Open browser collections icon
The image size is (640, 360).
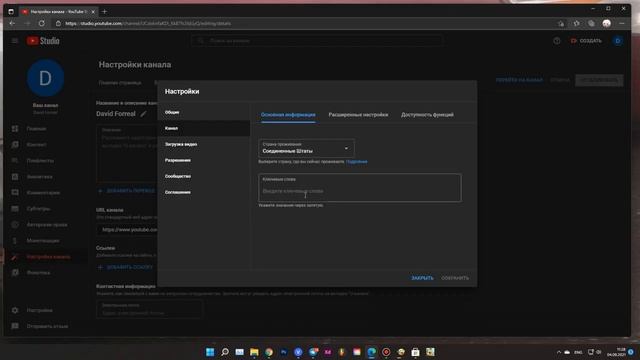coord(591,23)
